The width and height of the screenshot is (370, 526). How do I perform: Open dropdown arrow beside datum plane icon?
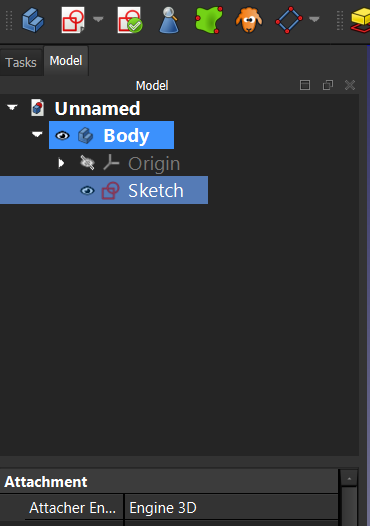[x=314, y=19]
